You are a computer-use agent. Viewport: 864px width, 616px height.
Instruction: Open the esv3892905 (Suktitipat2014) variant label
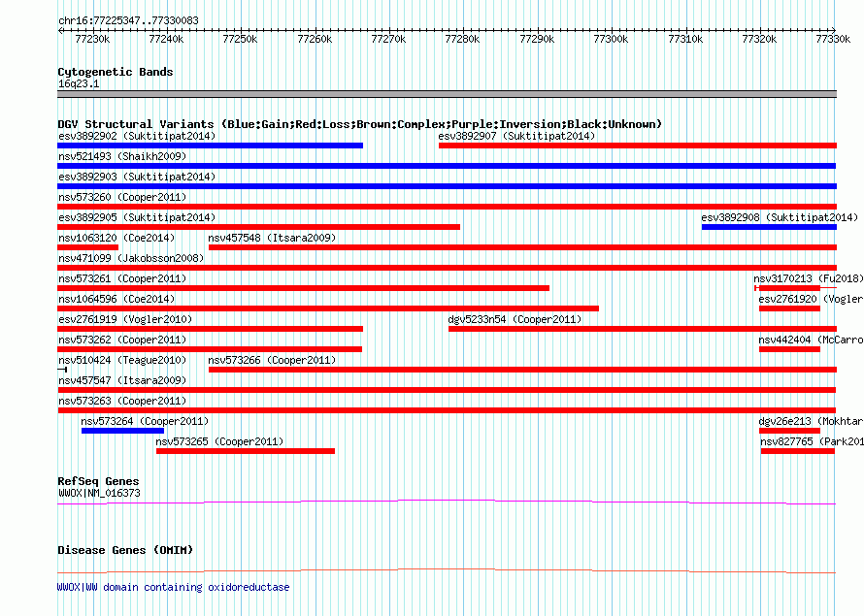(x=137, y=217)
